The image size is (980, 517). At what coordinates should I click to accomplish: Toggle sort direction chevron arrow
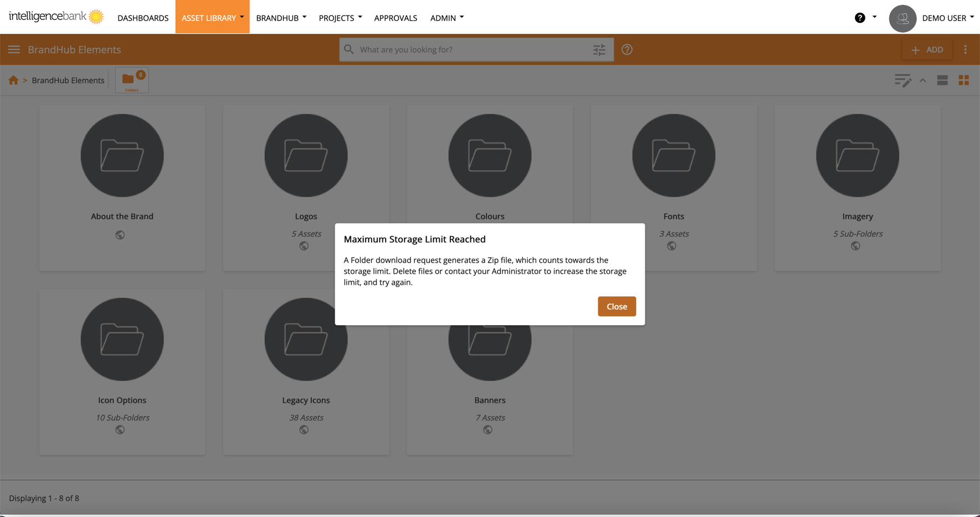[x=922, y=81]
